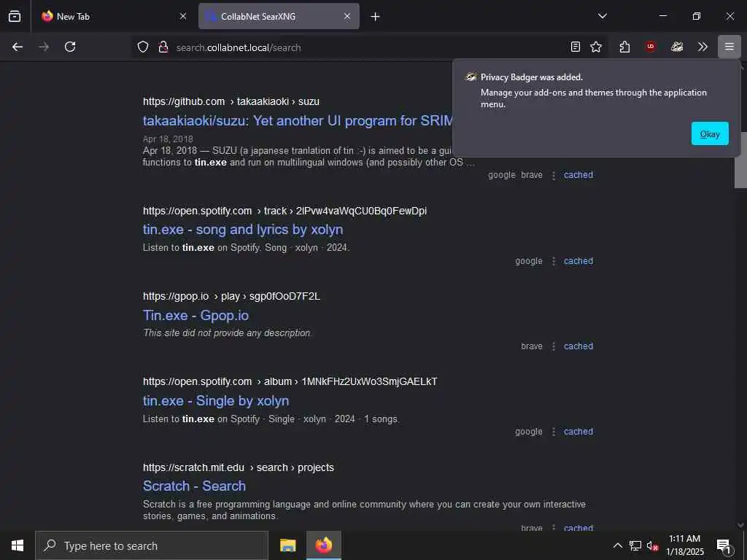Open File Explorer from the taskbar
This screenshot has height=560, width=747.
point(287,545)
